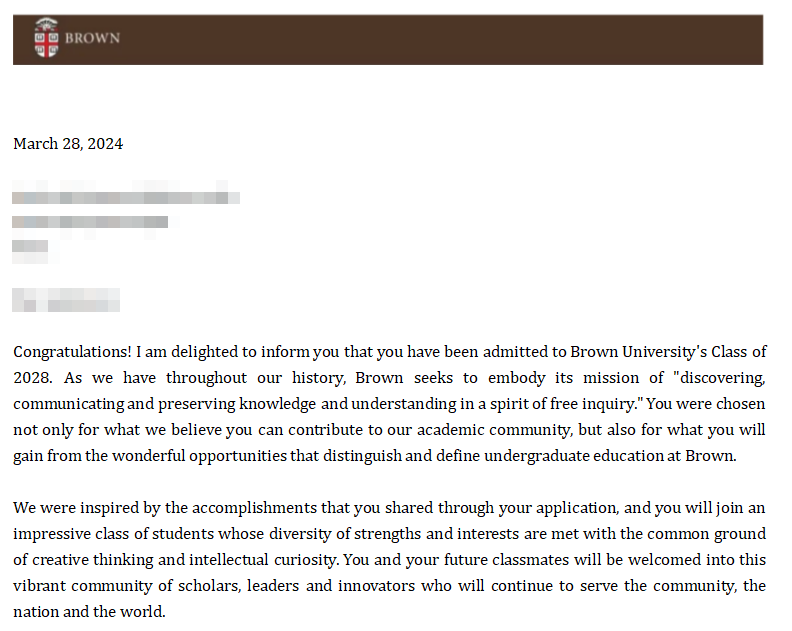Select the second blurred address line

(91, 221)
